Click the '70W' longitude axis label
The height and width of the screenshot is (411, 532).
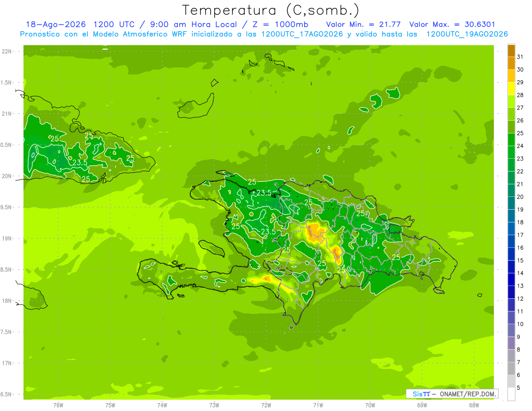coord(370,405)
